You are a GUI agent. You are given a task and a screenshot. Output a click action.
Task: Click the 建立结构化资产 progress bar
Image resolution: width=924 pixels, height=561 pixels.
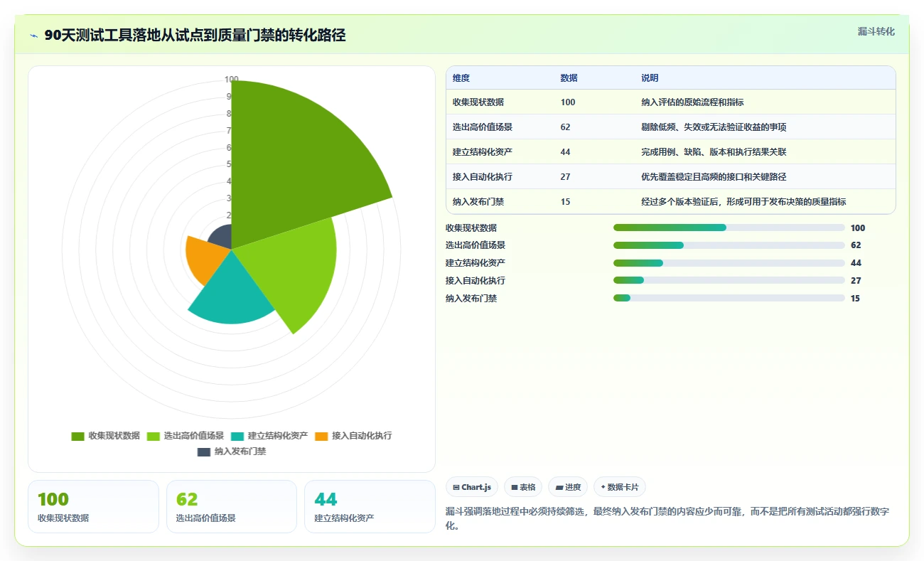click(729, 263)
